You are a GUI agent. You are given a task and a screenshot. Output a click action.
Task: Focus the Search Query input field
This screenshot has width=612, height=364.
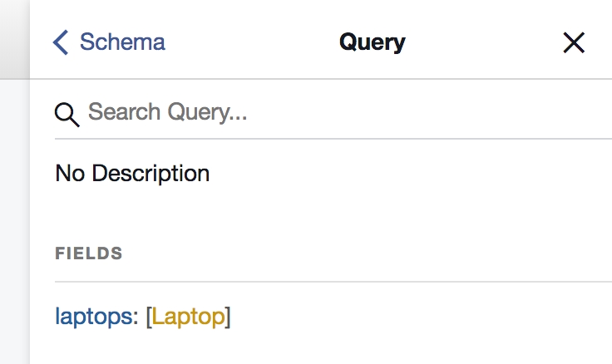pyautogui.click(x=333, y=112)
